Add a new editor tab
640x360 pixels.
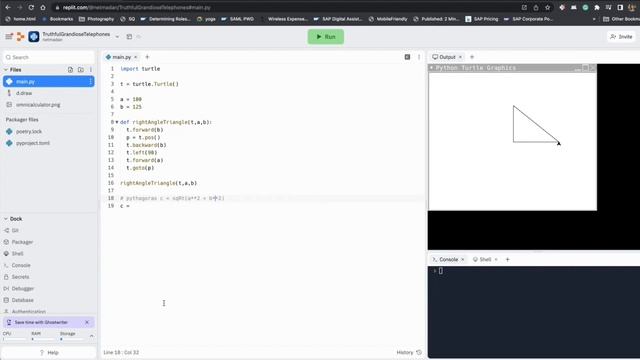pyautogui.click(x=147, y=57)
